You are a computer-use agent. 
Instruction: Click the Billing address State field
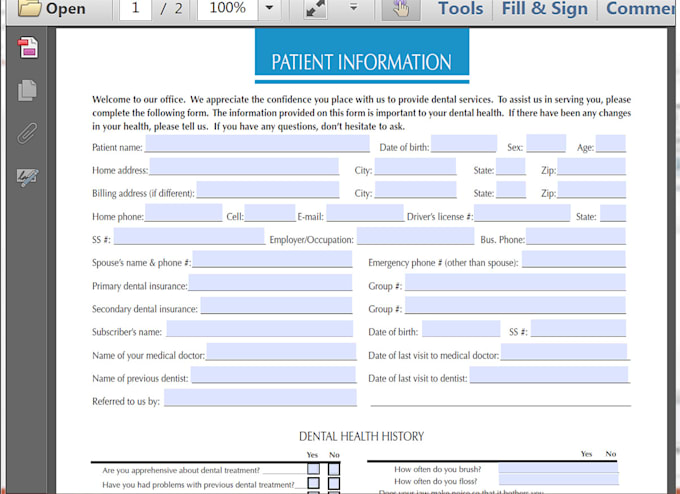511,190
